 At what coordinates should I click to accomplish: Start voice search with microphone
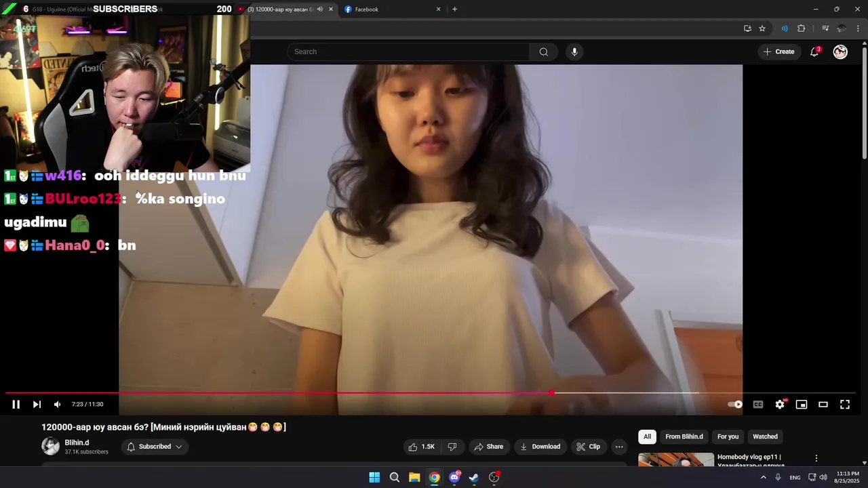[x=574, y=52]
